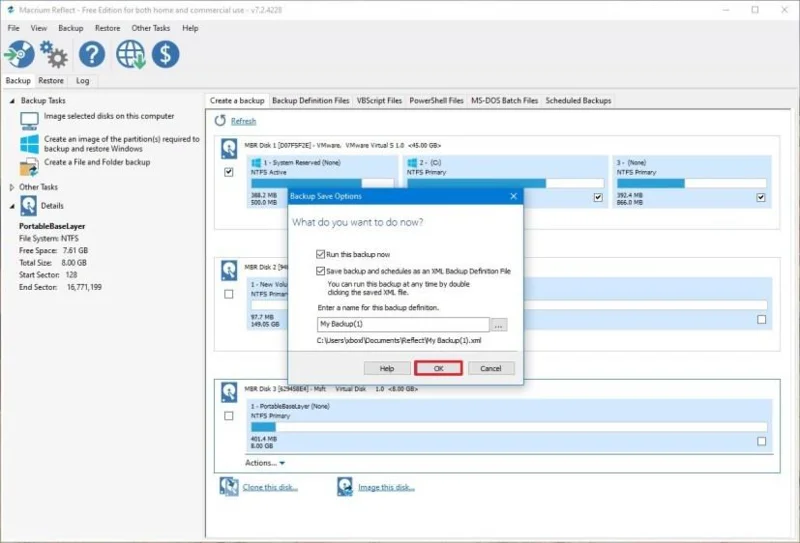Image resolution: width=800 pixels, height=543 pixels.
Task: Click the Windows flag on C: partition
Action: (412, 162)
